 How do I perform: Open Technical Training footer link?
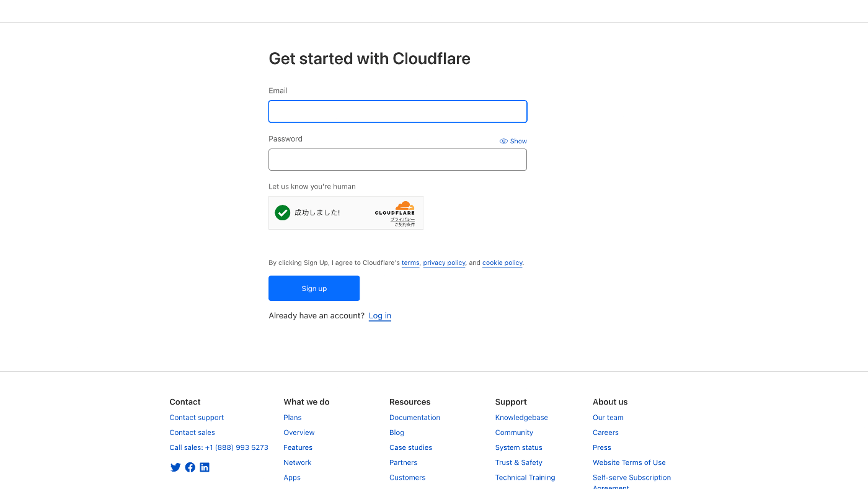point(525,477)
